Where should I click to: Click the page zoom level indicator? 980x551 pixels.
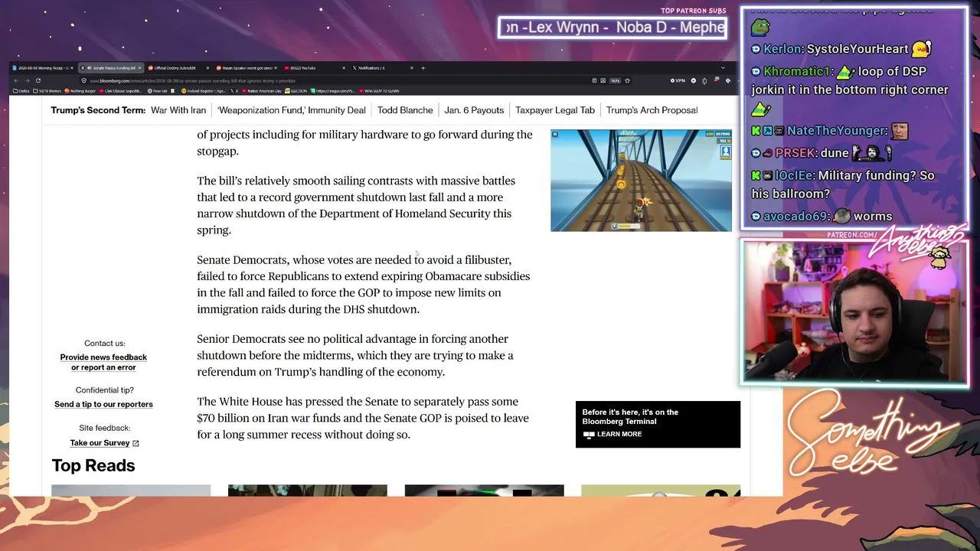tap(615, 80)
